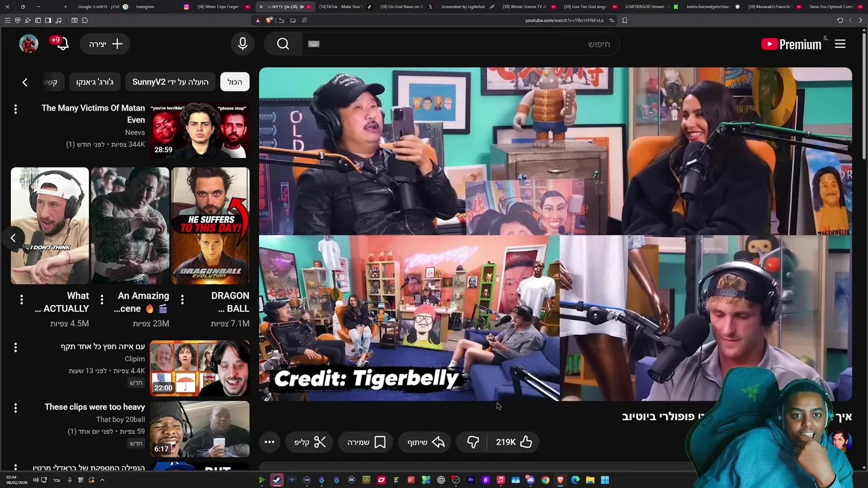This screenshot has width=868, height=488.
Task: Open options for 'These clips were too heavy'
Action: click(15, 408)
